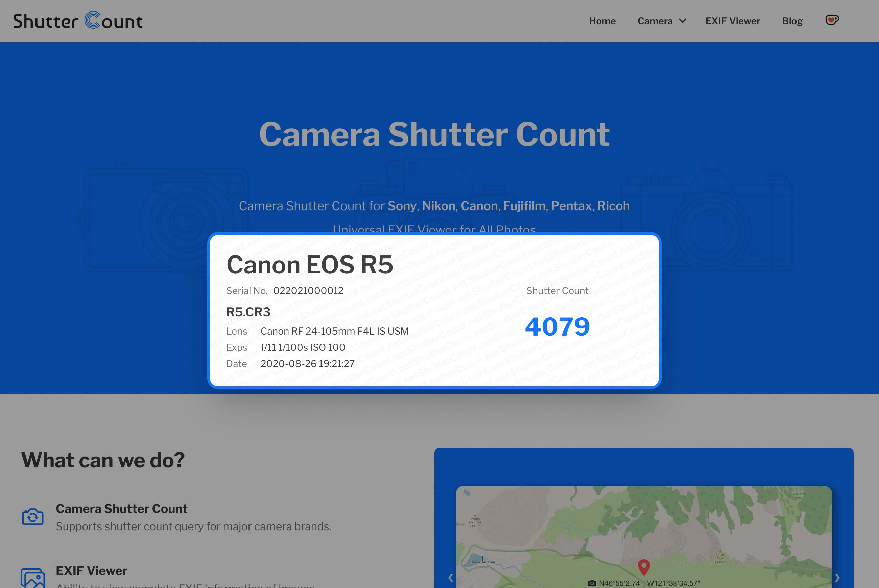Expand the Camera dropdown menu
The width and height of the screenshot is (879, 588).
coord(662,21)
